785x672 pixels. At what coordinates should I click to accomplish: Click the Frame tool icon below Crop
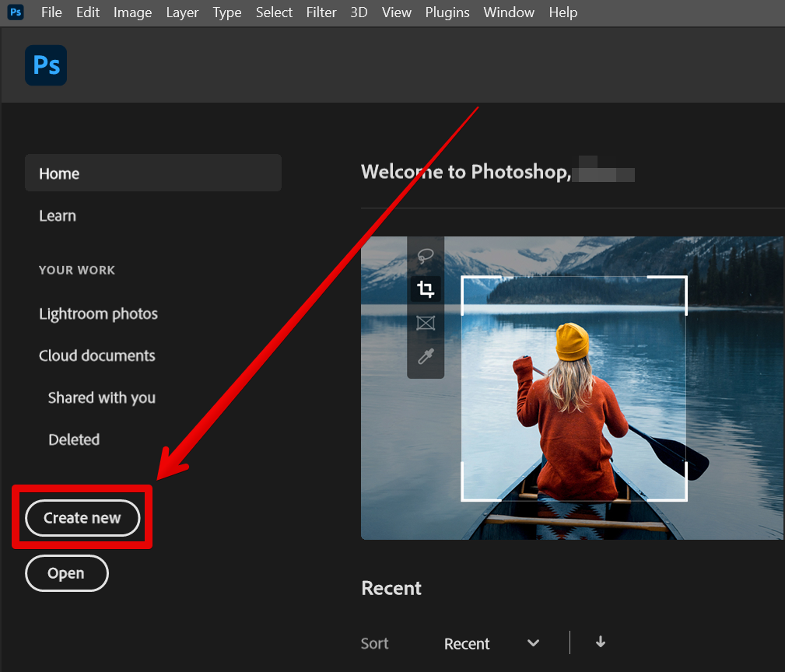pos(426,323)
